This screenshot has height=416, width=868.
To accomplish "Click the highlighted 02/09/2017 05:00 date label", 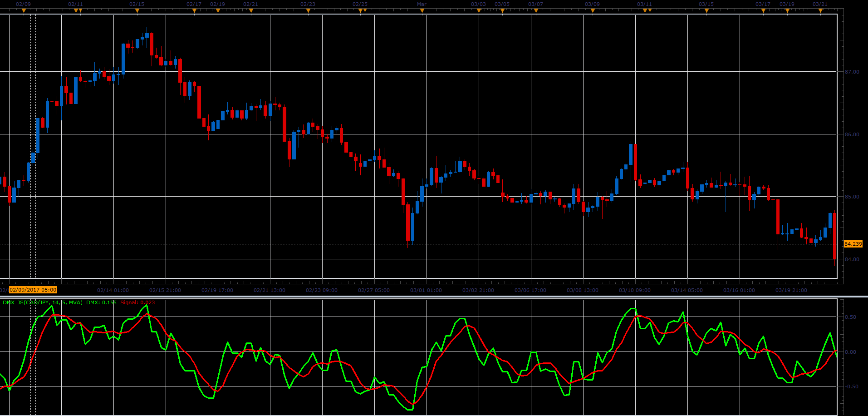I will pos(33,290).
